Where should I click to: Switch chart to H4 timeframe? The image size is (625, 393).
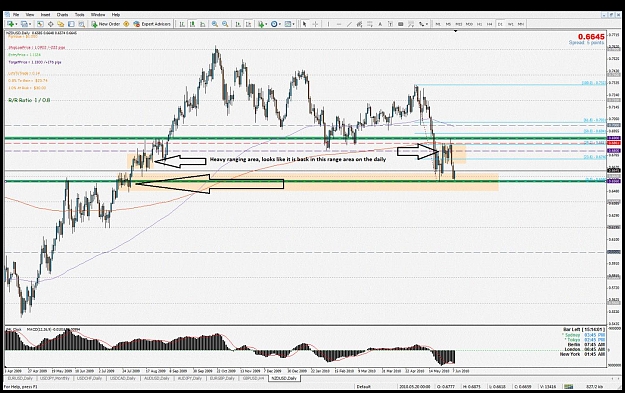489,24
